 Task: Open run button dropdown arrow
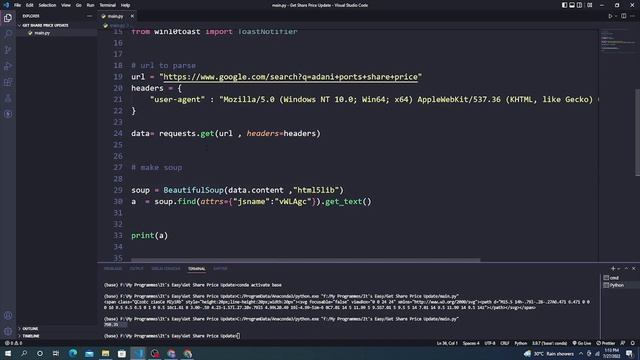[616, 16]
